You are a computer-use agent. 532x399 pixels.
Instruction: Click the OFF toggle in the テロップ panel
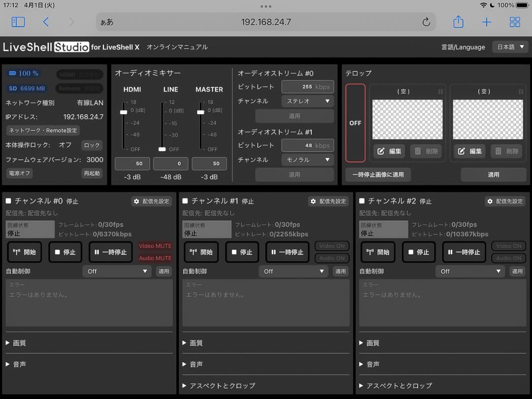coord(355,123)
